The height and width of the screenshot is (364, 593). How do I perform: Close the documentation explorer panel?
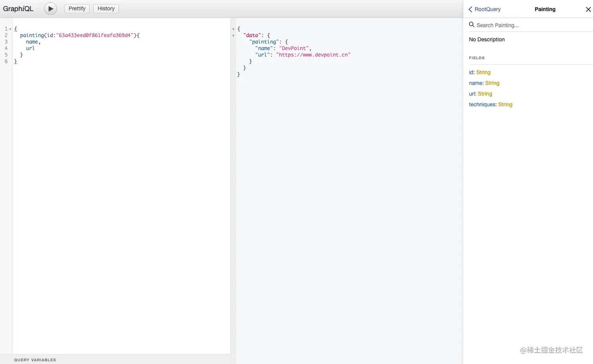tap(588, 9)
